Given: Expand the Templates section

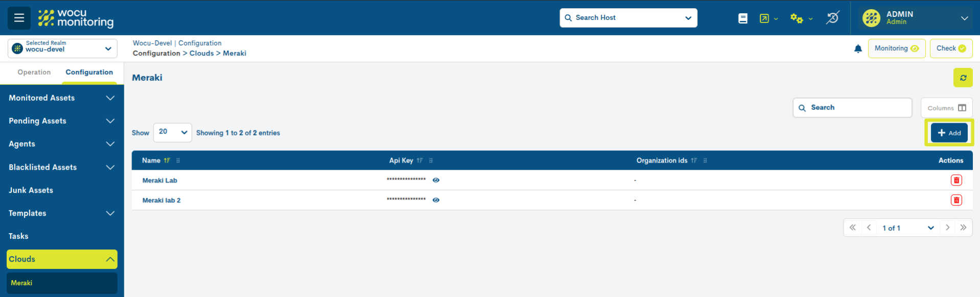Looking at the screenshot, I should tap(62, 213).
